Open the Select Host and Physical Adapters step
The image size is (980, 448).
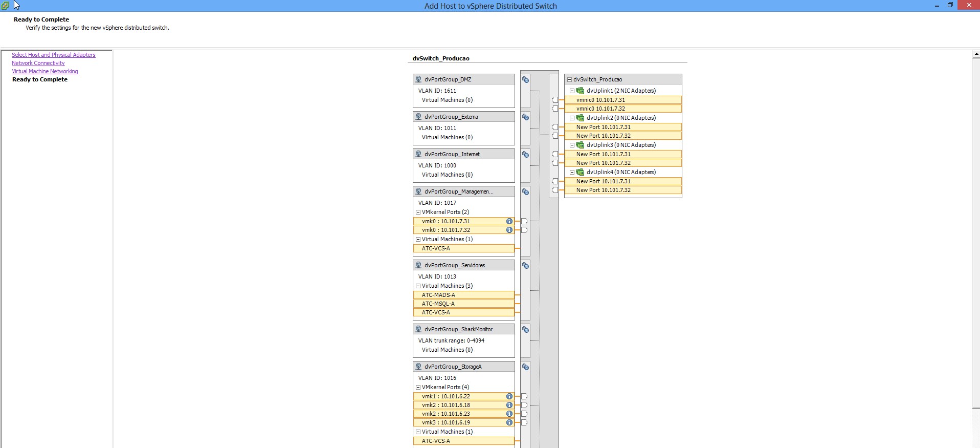click(x=54, y=55)
